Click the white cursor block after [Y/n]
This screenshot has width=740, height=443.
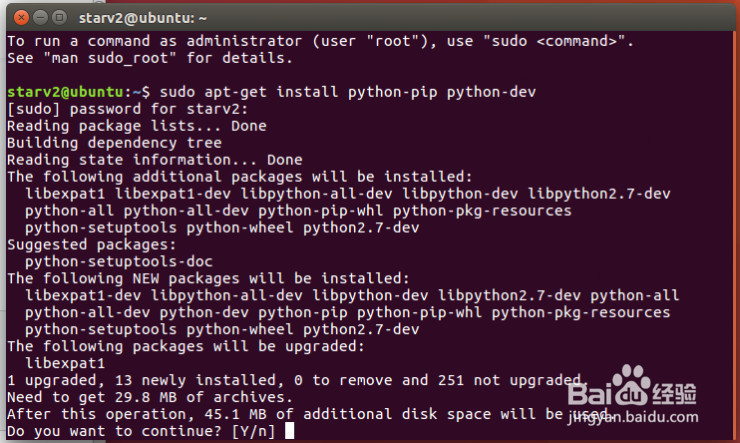[289, 431]
